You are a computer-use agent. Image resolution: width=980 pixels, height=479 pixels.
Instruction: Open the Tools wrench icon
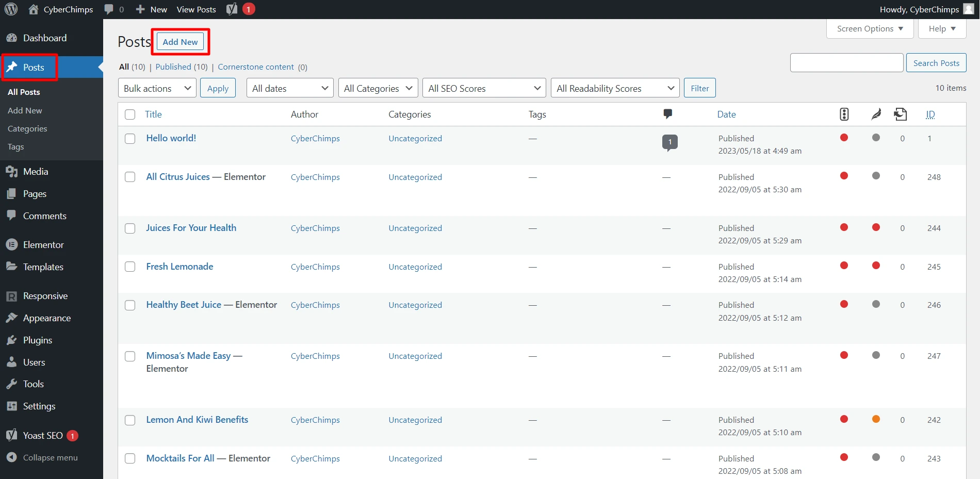click(x=12, y=384)
